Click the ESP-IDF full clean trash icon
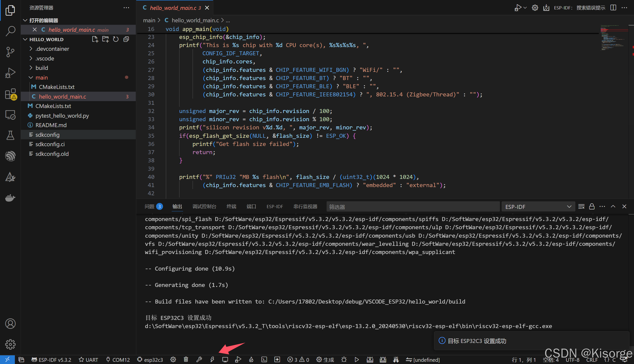634x364 pixels. [186, 360]
